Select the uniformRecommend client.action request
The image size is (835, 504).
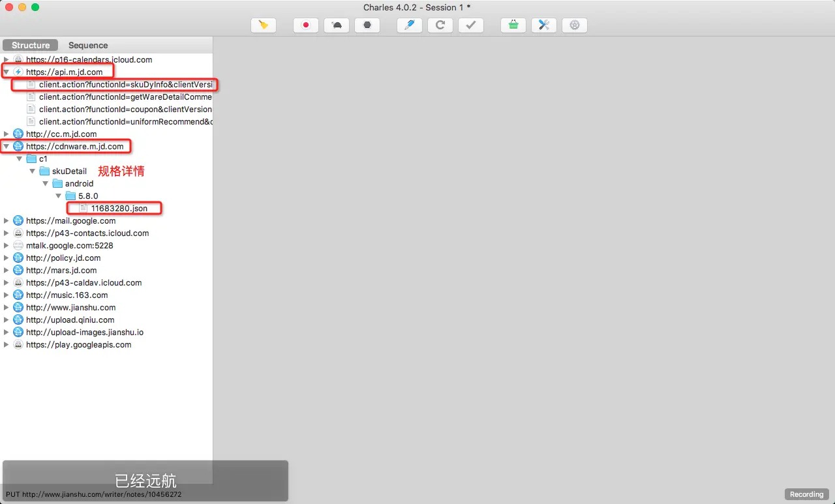[x=125, y=121]
